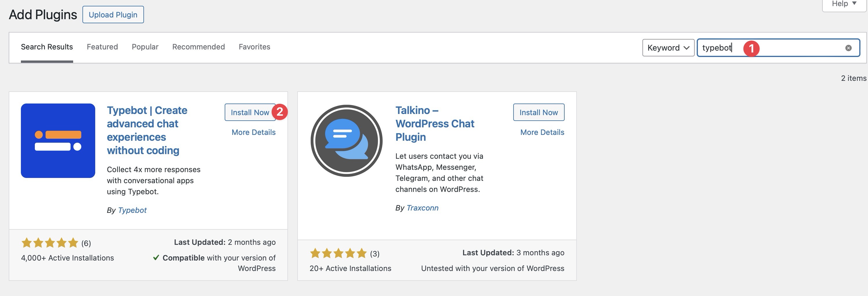
Task: Click the green Compatible checkmark icon
Action: pos(156,258)
